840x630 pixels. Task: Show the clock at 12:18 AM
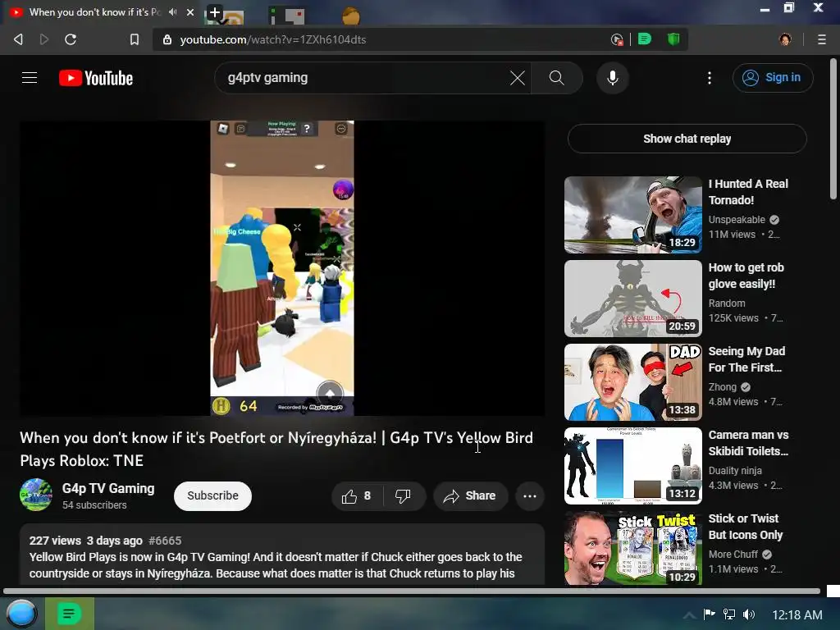tap(797, 615)
